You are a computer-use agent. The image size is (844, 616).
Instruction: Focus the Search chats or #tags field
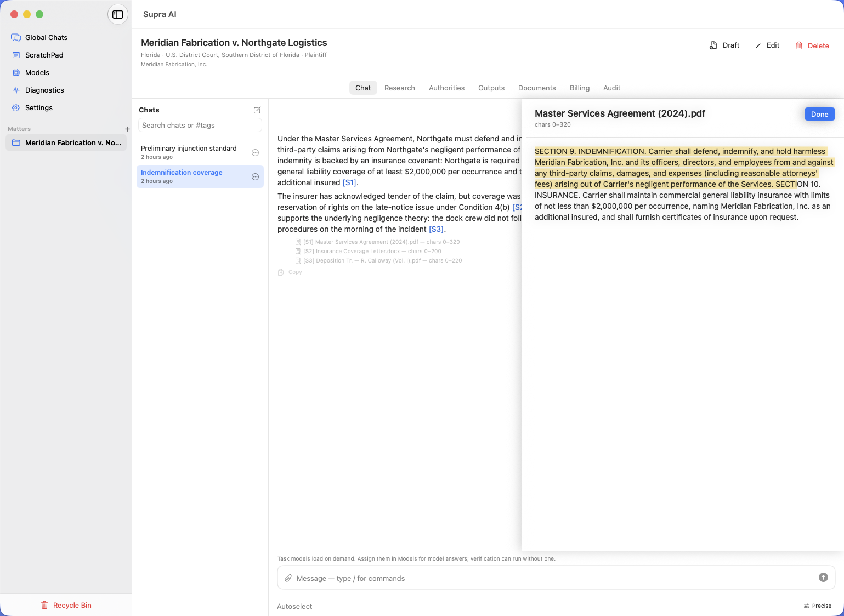coord(200,125)
